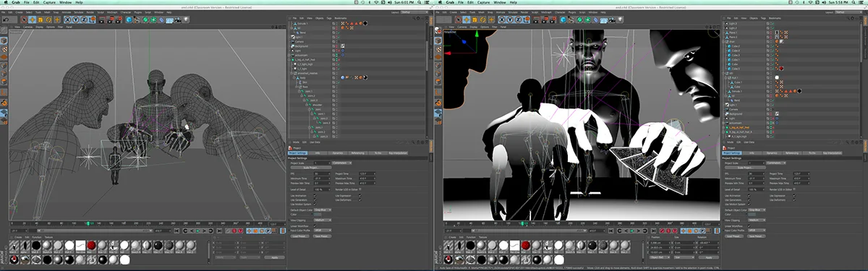Toggle Z axis lock in the wireframe window
868x271 pixels.
tap(84, 20)
